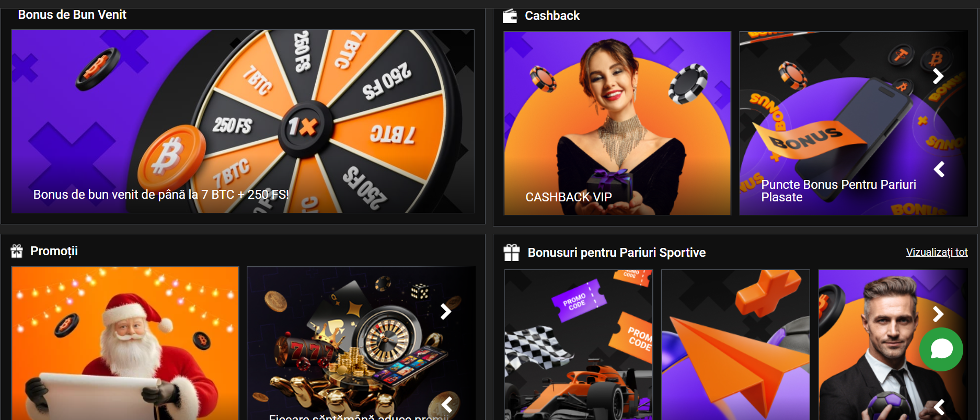The width and height of the screenshot is (980, 420).
Task: Select the promo code racing car bonus card
Action: coord(579,345)
